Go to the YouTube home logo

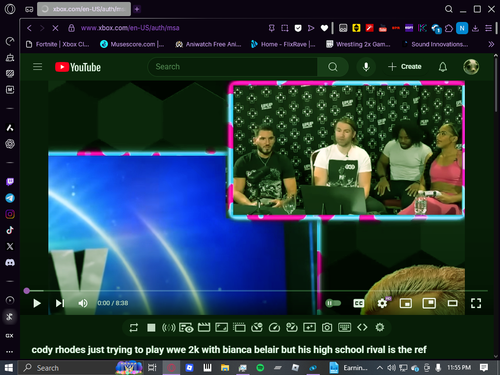coord(78,67)
